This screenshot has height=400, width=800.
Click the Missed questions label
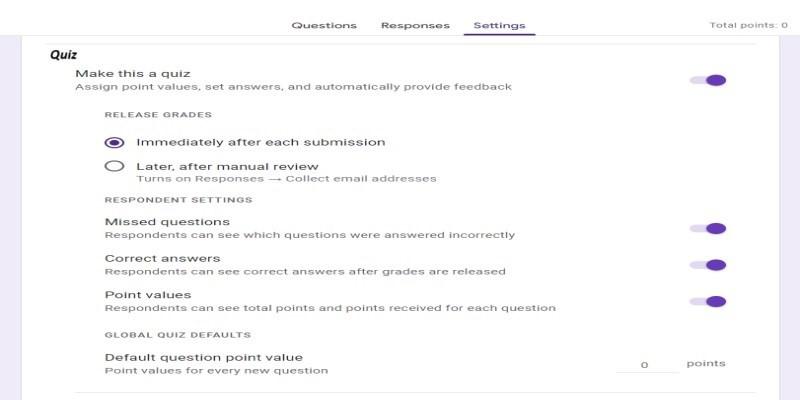tap(167, 221)
